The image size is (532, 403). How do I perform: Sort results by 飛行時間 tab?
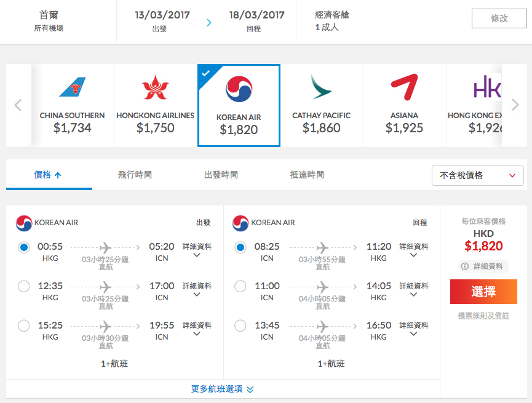pos(135,175)
